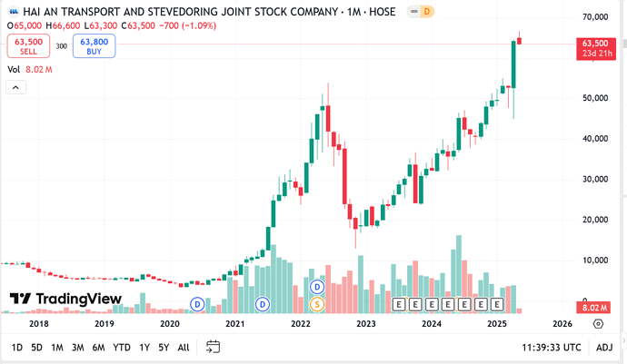Click the red 63,500 price label on axis
Viewport: 627px width, 364px height.
click(x=596, y=48)
